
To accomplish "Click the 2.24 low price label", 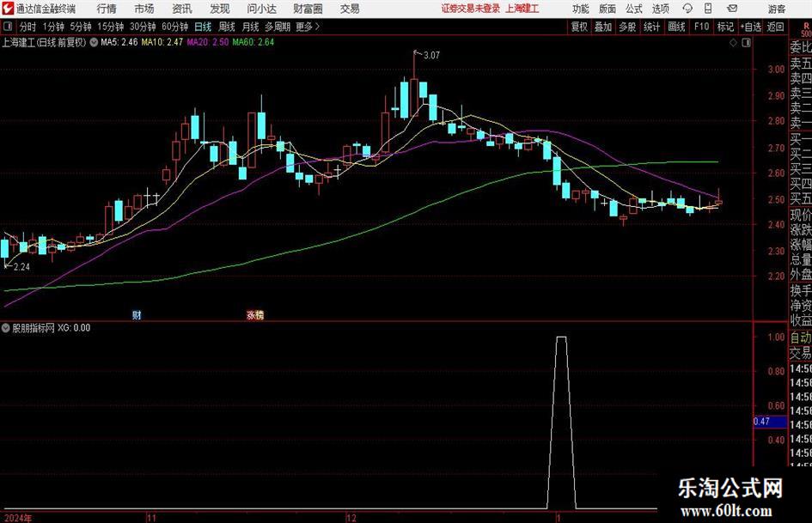I will pyautogui.click(x=21, y=267).
